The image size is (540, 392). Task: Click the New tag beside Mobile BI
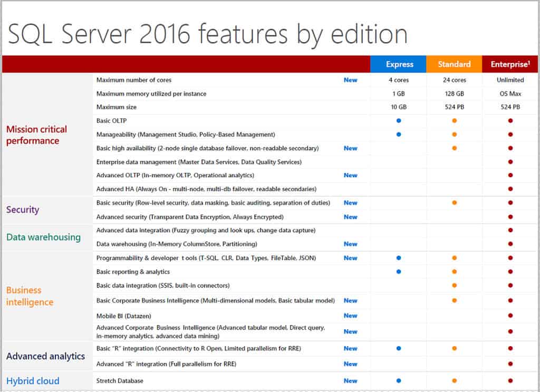350,315
